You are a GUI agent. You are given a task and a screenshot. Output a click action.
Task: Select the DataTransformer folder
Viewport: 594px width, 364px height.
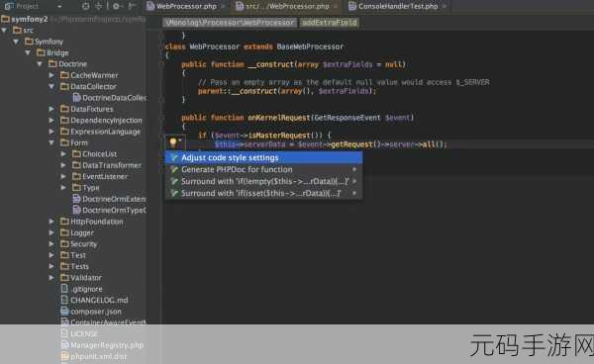coord(112,165)
